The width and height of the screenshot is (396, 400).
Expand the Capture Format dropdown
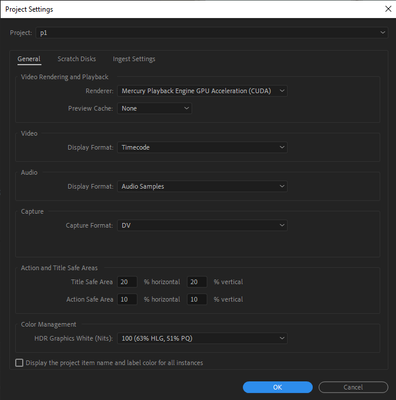coord(202,225)
